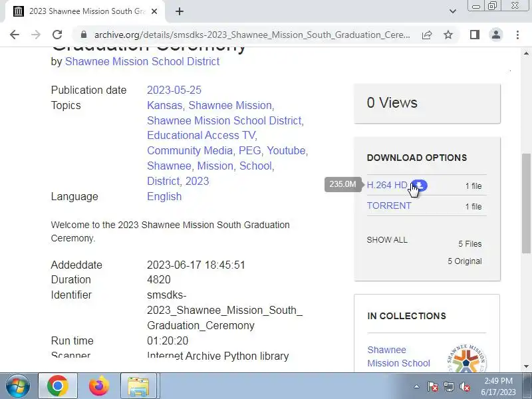Open the Chrome profile avatar

496,35
